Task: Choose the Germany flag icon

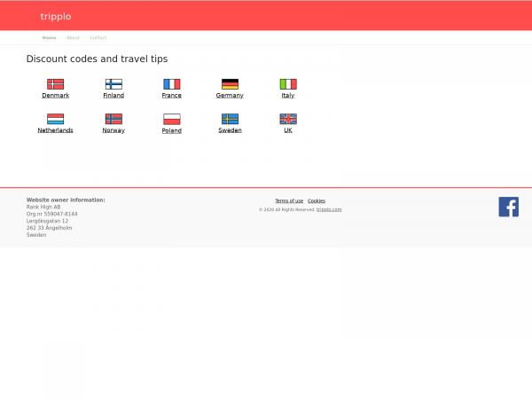Action: pos(230,84)
